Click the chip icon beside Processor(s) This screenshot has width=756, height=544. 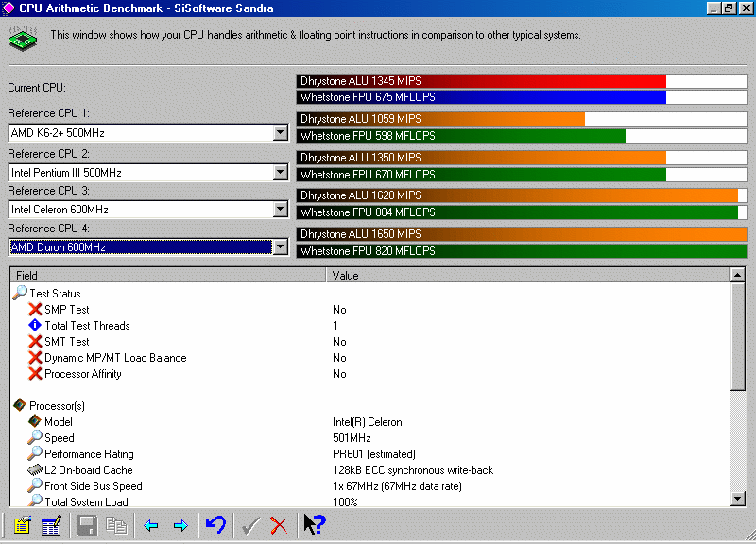(20, 405)
